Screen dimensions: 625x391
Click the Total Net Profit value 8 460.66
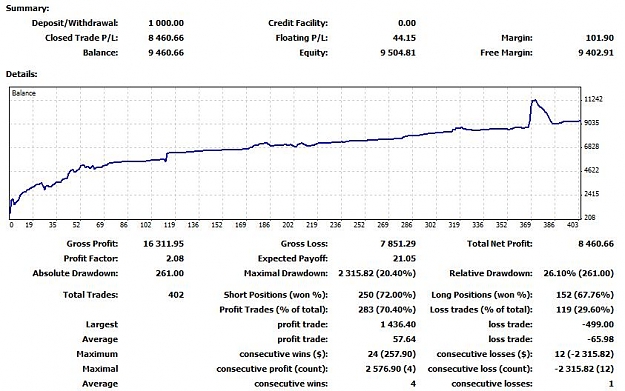pos(596,244)
